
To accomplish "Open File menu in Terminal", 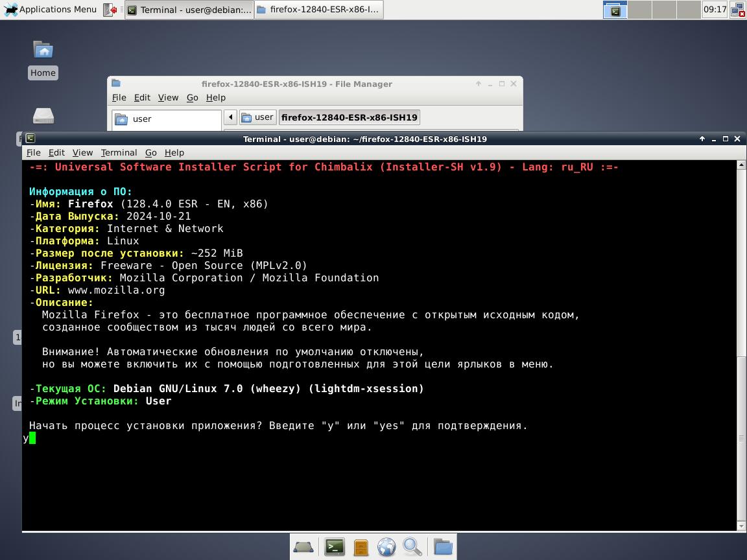I will (33, 152).
